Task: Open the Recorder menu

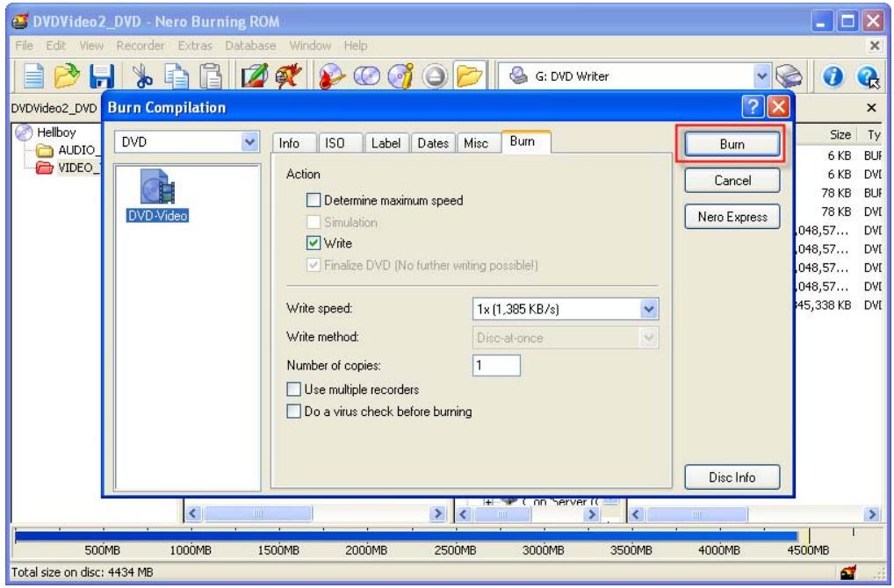Action: coord(141,46)
